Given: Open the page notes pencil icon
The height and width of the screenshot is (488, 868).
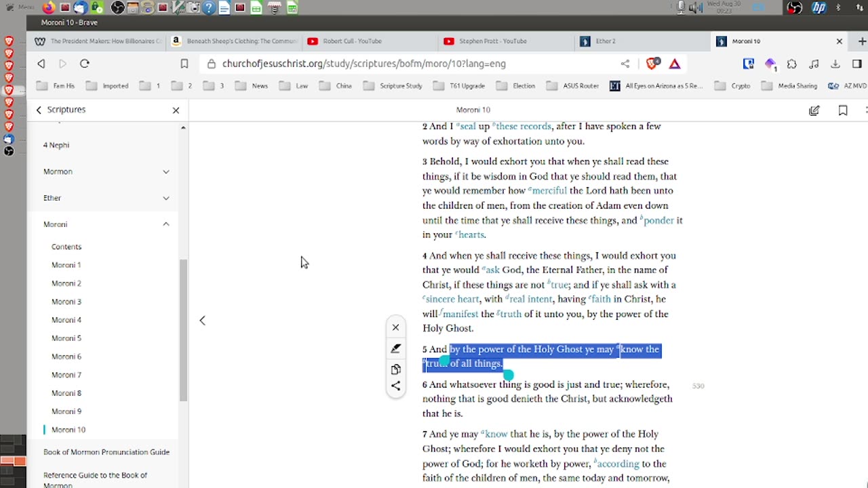Looking at the screenshot, I should 814,110.
